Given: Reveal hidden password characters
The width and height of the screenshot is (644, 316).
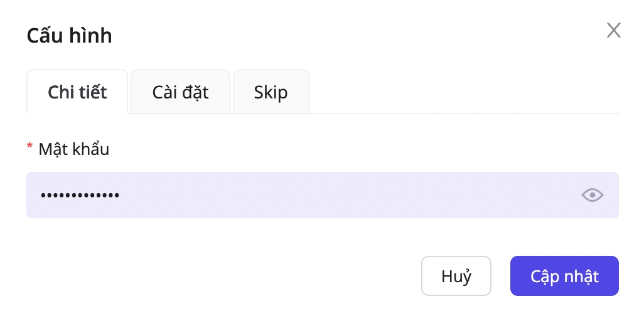Looking at the screenshot, I should (592, 196).
